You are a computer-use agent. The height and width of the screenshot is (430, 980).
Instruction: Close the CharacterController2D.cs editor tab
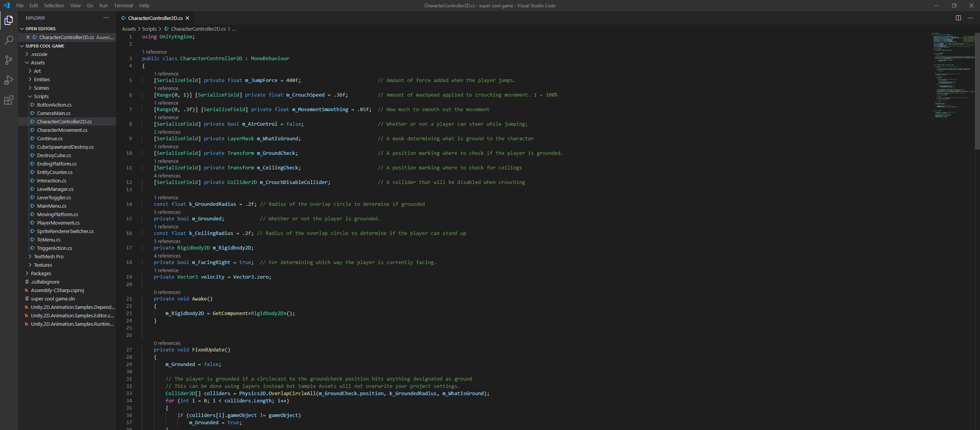188,18
